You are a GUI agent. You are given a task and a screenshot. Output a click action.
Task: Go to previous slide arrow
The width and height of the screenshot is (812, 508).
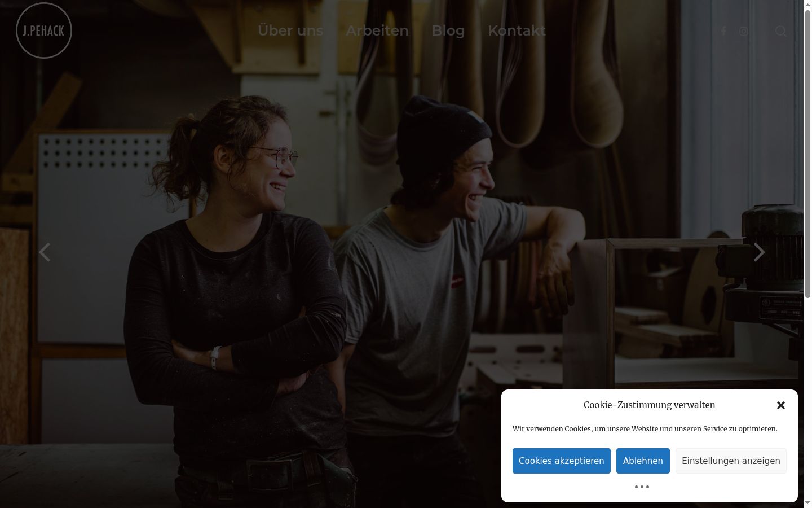(45, 252)
